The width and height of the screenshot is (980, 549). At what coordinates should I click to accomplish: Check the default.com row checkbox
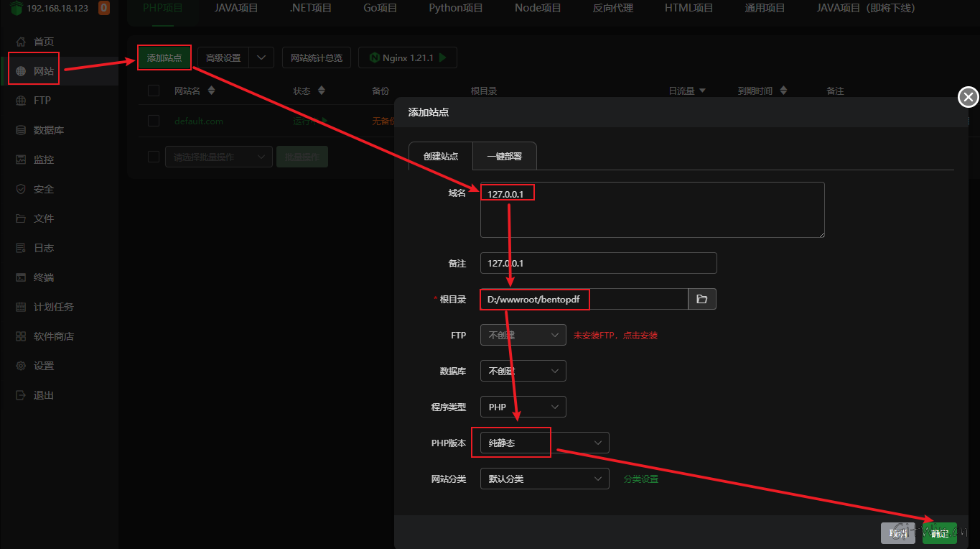pos(154,121)
